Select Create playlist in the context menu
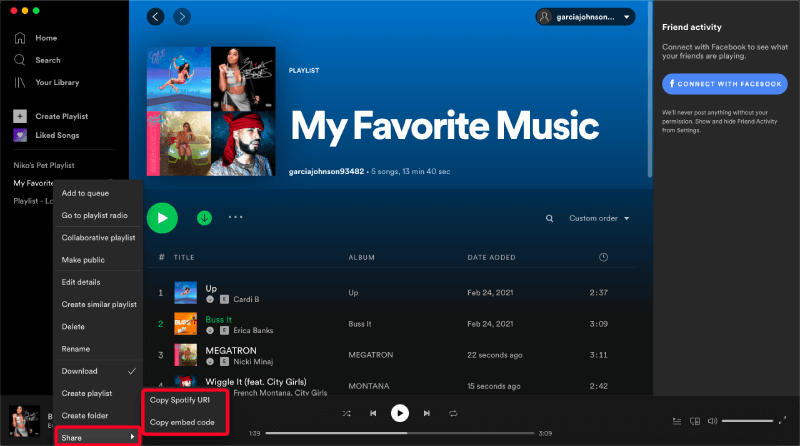800x446 pixels. [x=97, y=393]
